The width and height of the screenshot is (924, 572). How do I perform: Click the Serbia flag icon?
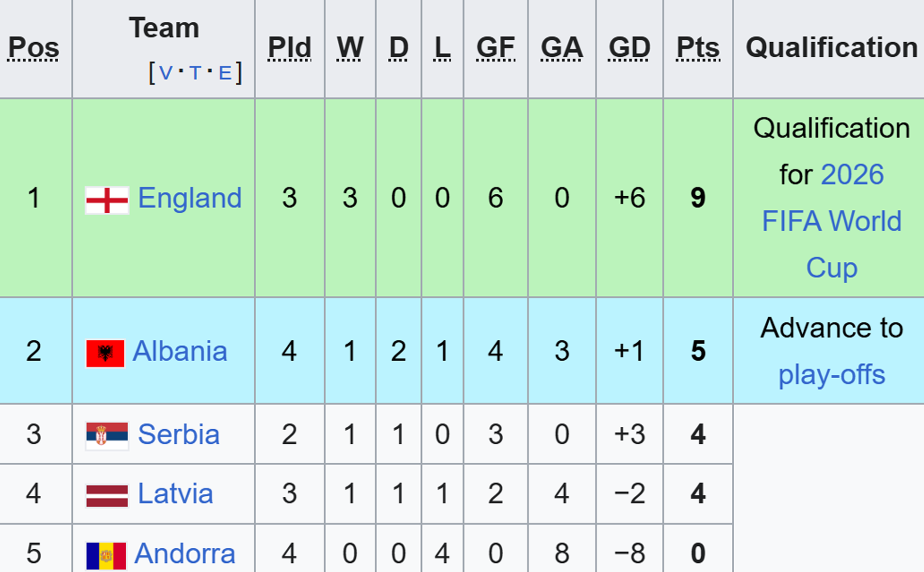point(107,436)
